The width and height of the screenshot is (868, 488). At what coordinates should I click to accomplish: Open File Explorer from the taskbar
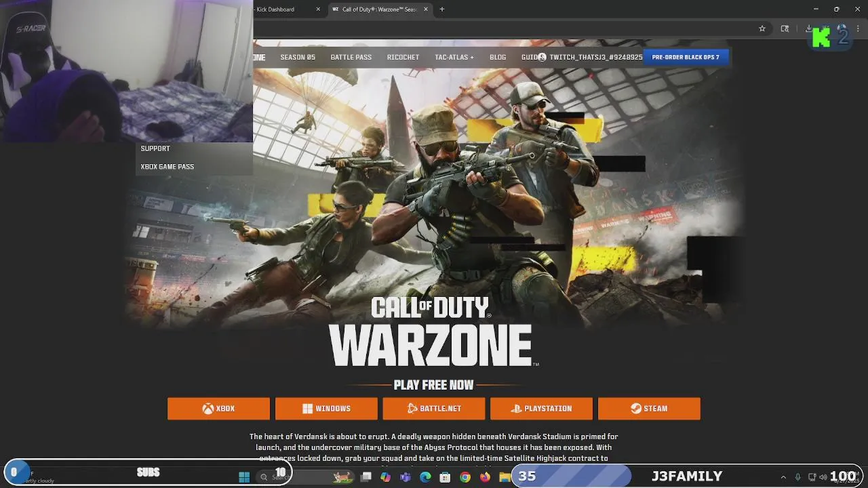(x=505, y=477)
